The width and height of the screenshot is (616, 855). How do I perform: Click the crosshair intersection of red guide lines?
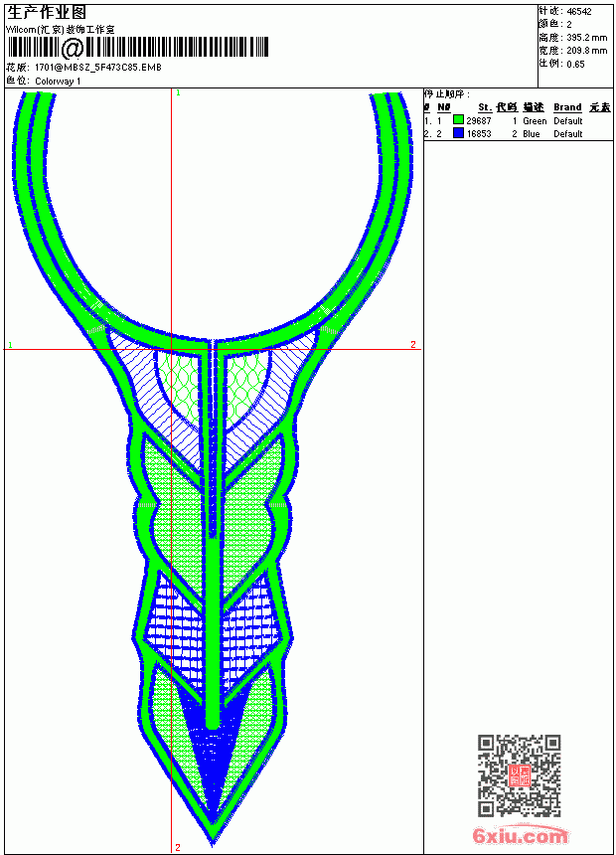[x=172, y=350]
